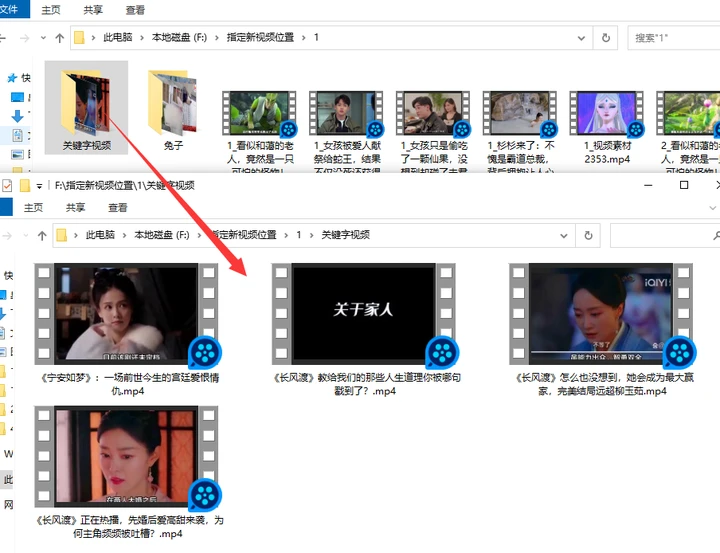
Task: Select 1_看似和蔼的老人 video in back window
Action: [260, 131]
